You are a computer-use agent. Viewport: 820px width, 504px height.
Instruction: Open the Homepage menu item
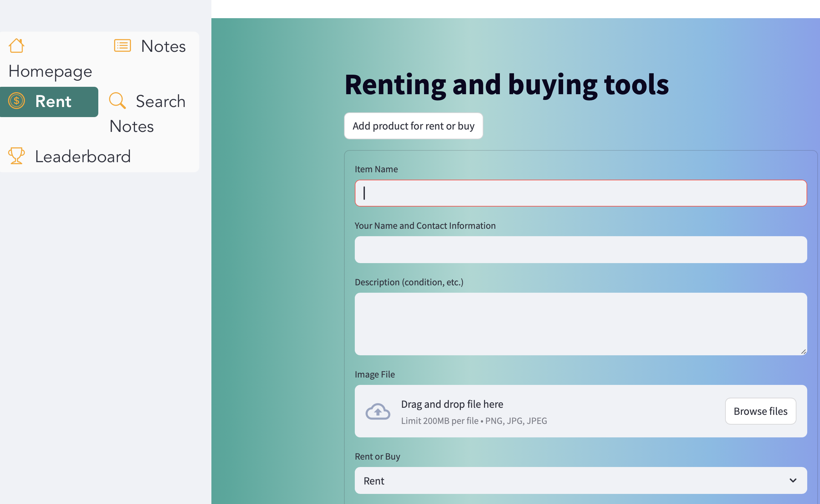(x=50, y=71)
